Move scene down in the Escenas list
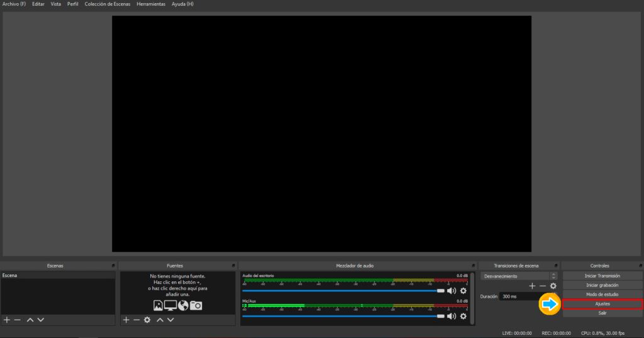Image resolution: width=644 pixels, height=338 pixels. coord(41,320)
